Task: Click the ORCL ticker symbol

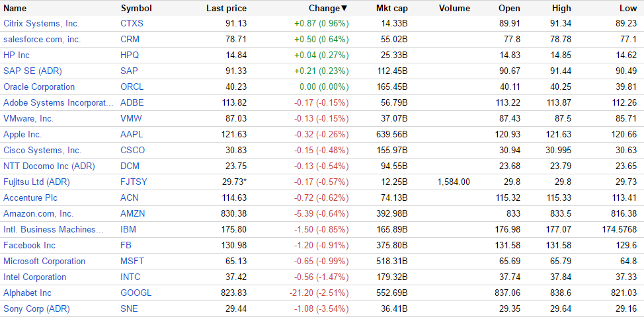Action: [132, 87]
